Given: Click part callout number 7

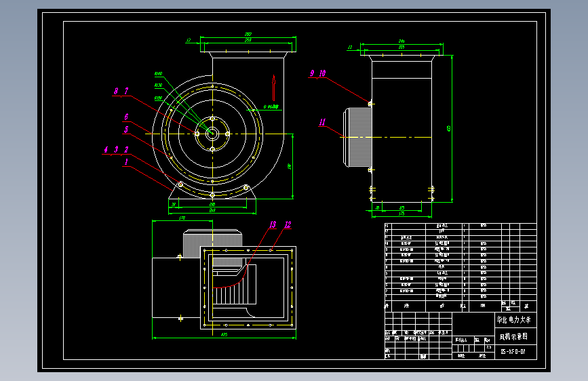Looking at the screenshot, I should click(x=126, y=91).
